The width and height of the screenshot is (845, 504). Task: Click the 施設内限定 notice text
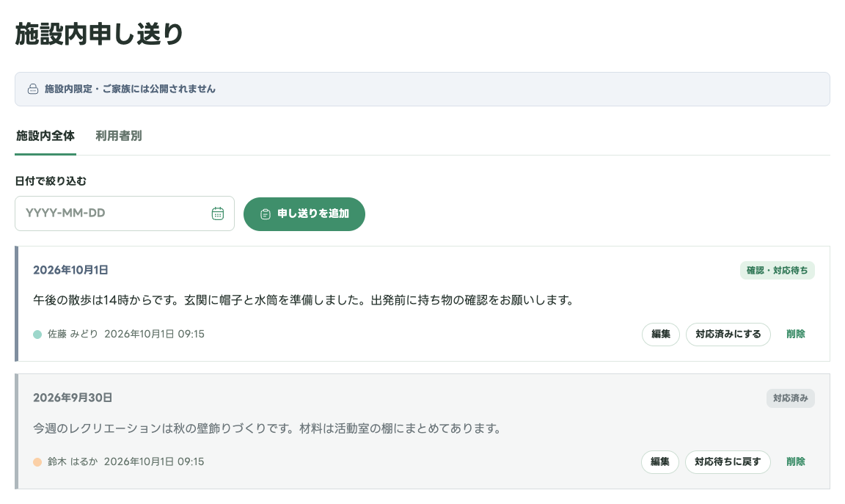click(130, 89)
